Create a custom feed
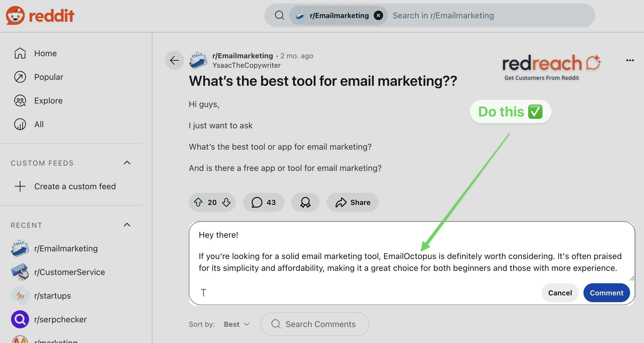The width and height of the screenshot is (644, 343). tap(75, 186)
